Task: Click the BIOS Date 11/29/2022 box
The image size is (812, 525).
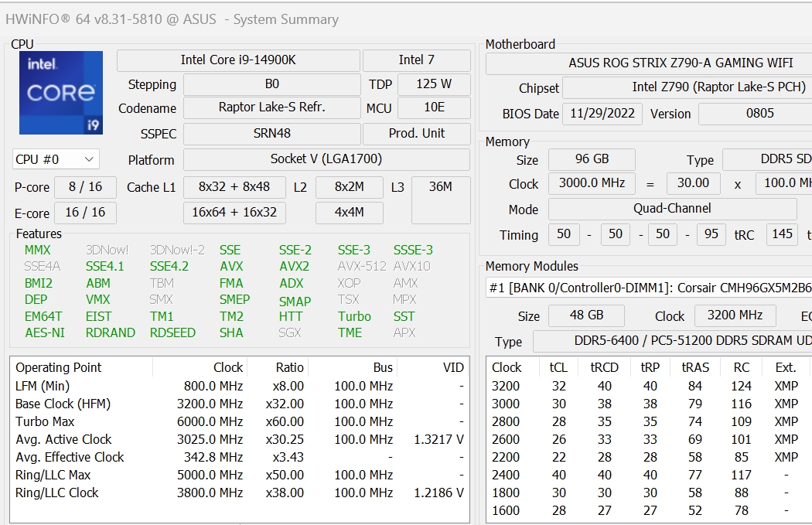Action: tap(602, 114)
